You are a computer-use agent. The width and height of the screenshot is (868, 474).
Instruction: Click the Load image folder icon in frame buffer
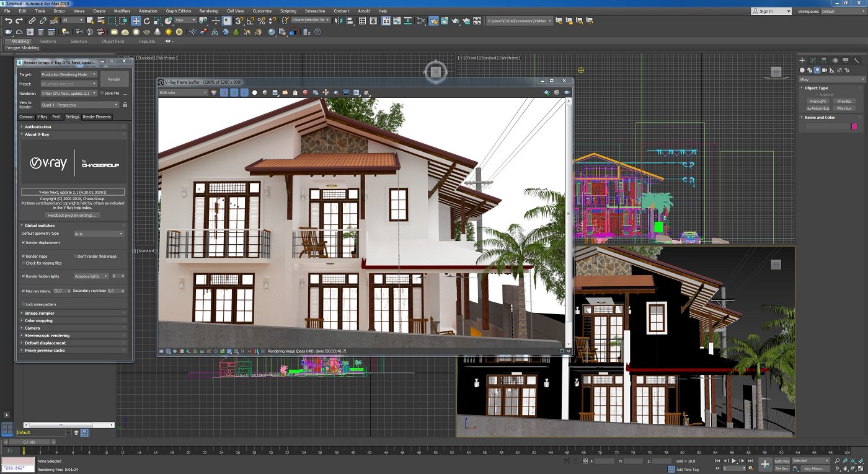pos(285,92)
